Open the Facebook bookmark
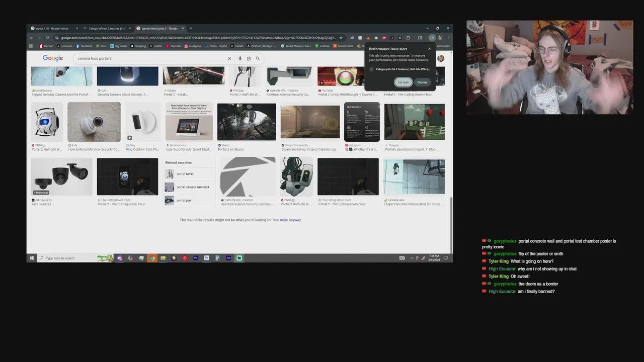644x362 pixels. click(x=84, y=46)
